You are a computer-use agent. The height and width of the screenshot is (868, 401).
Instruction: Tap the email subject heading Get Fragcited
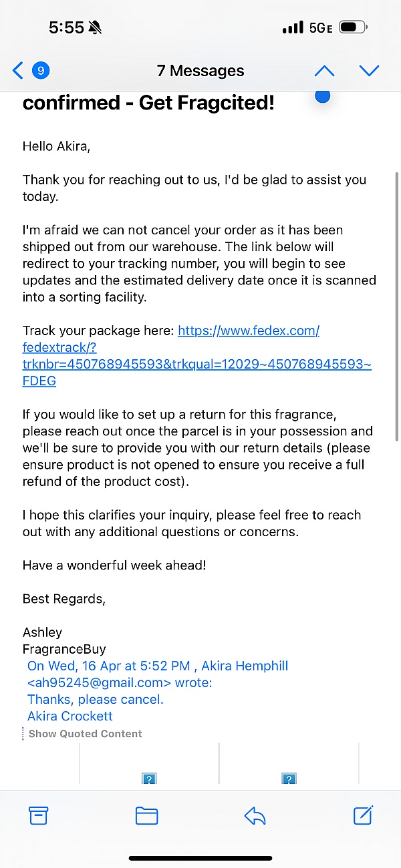148,103
